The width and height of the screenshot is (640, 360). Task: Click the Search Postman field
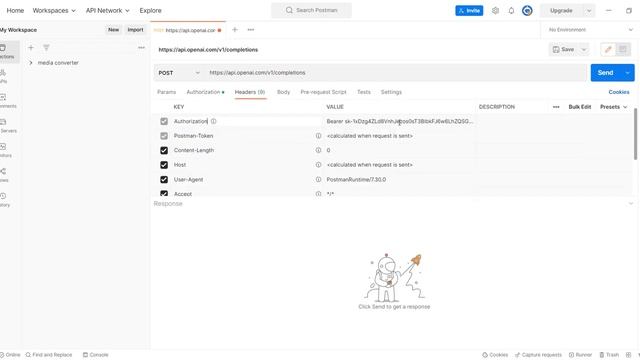[311, 10]
